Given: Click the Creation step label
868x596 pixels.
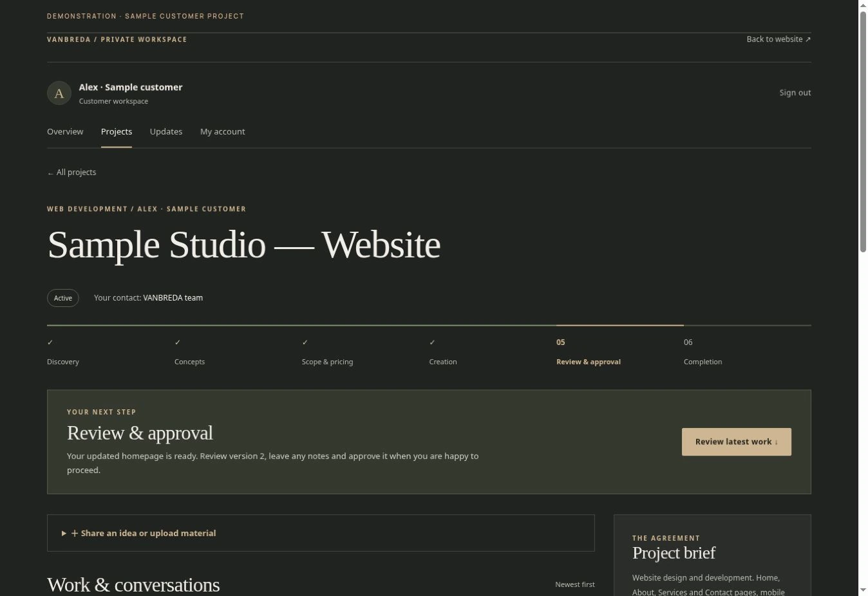Looking at the screenshot, I should [443, 362].
